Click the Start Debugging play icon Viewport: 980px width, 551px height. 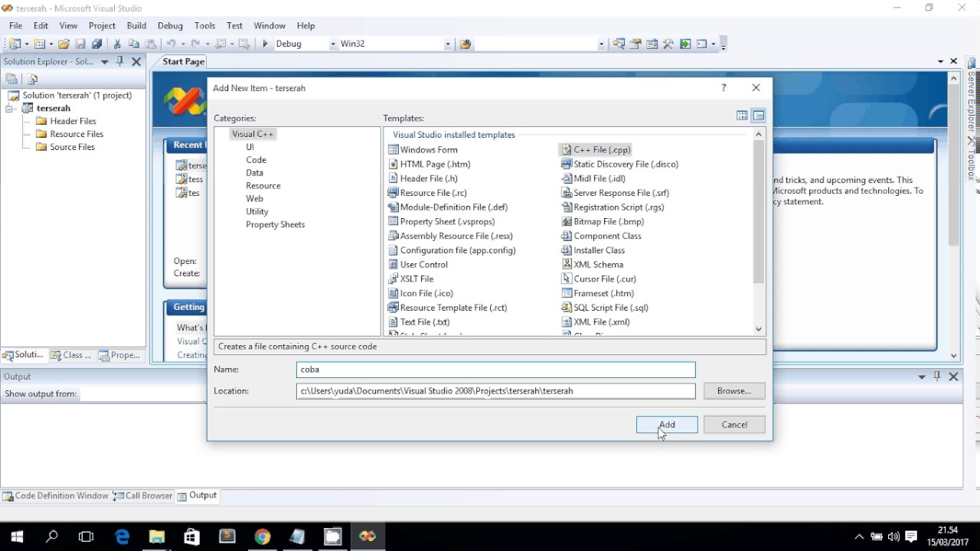[x=266, y=44]
